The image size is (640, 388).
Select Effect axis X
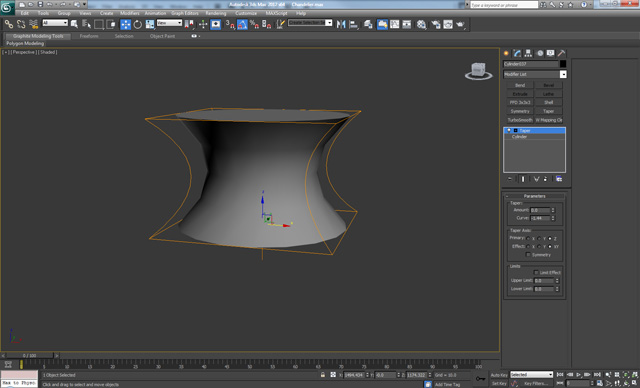click(x=528, y=246)
